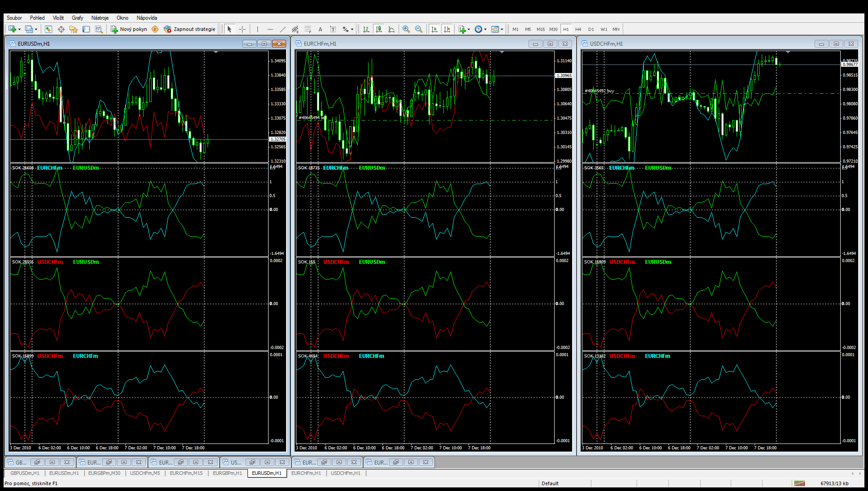
Task: Switch to the USDCHFm,M5 chart tab
Action: 145,473
